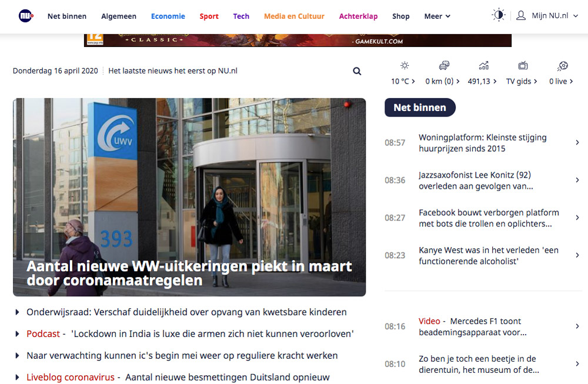Select the Economie menu item
Screen dimensions: 588x384
coord(168,16)
